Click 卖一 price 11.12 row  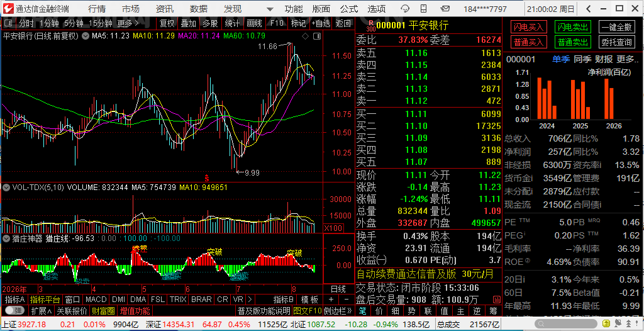(x=428, y=101)
